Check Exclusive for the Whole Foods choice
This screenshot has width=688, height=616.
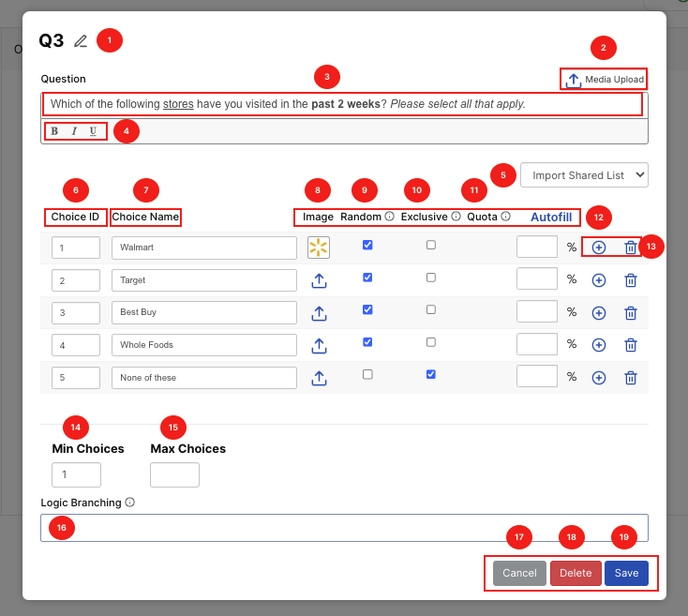[x=430, y=342]
